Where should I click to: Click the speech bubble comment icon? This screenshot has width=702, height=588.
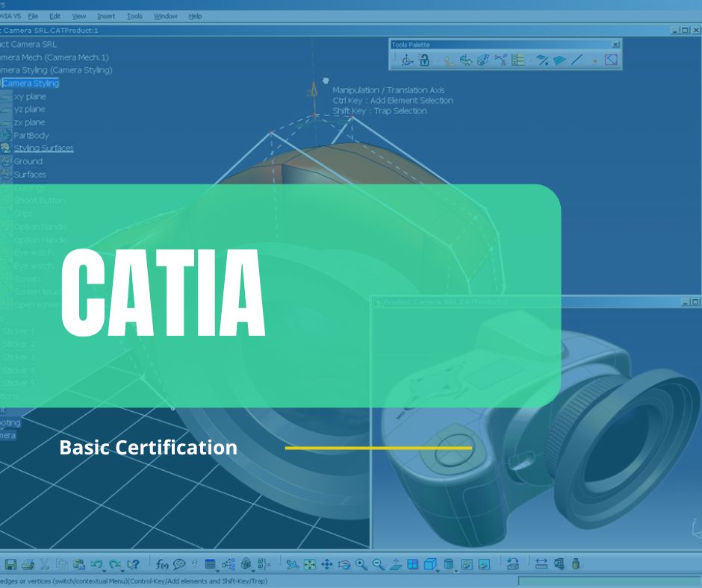click(179, 564)
